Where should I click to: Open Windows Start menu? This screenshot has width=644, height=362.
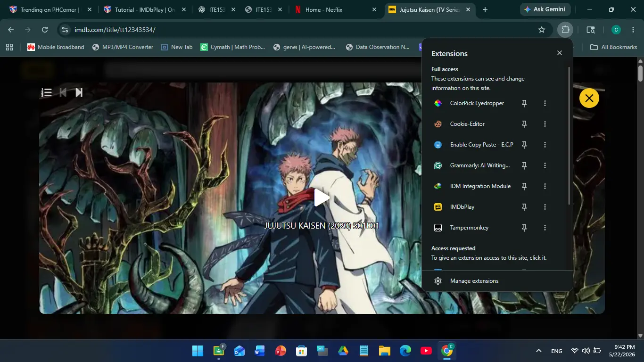(x=198, y=351)
